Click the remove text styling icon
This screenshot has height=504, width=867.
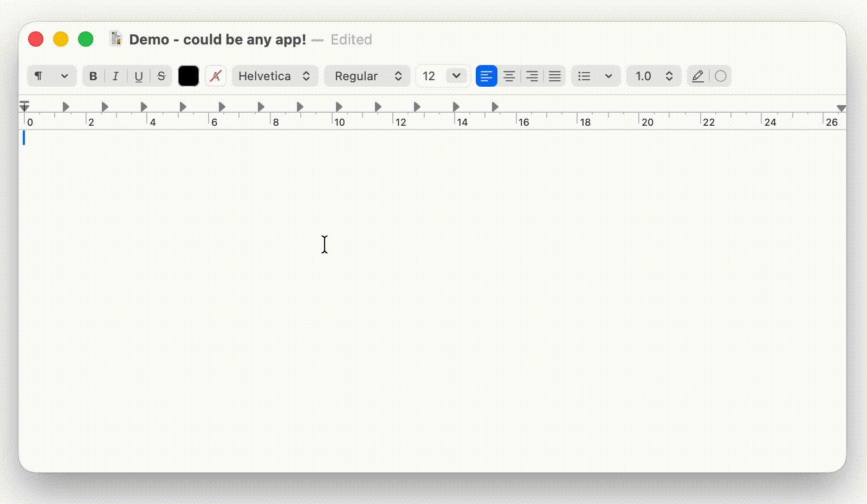point(216,76)
